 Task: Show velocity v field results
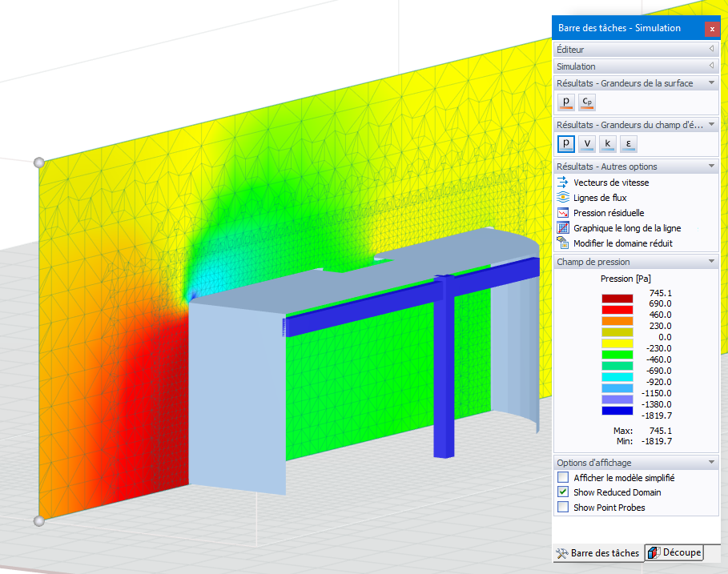[587, 144]
